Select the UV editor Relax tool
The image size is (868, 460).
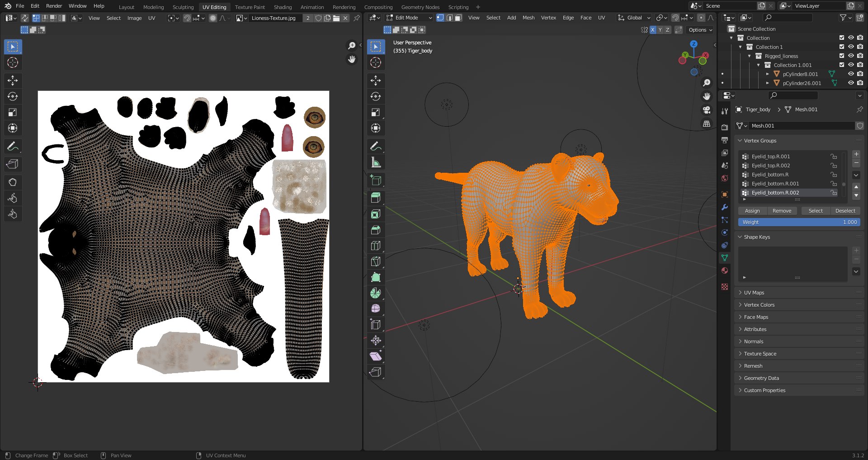click(x=13, y=198)
